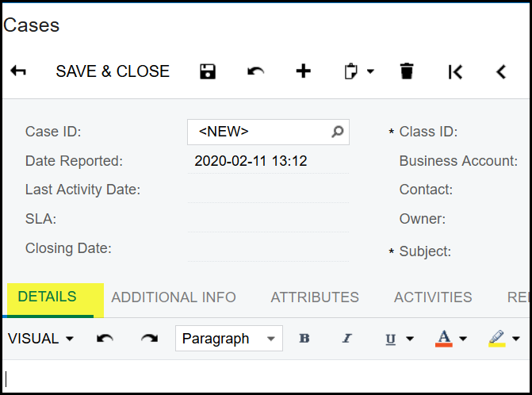Image resolution: width=532 pixels, height=395 pixels.
Task: Open the Attributes tab
Action: point(315,297)
